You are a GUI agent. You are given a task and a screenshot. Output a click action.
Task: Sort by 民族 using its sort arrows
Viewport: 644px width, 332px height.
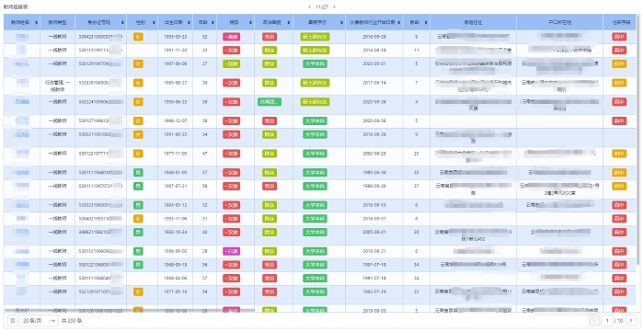coord(251,22)
